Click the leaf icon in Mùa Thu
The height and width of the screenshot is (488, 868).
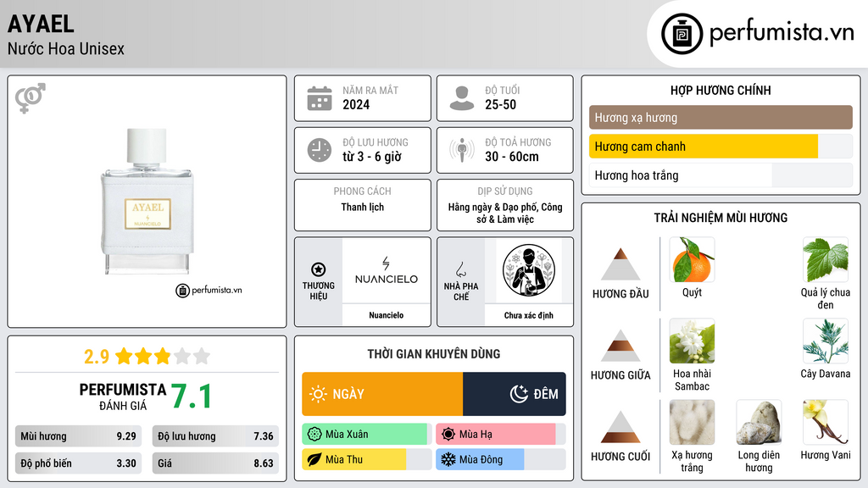pos(314,459)
